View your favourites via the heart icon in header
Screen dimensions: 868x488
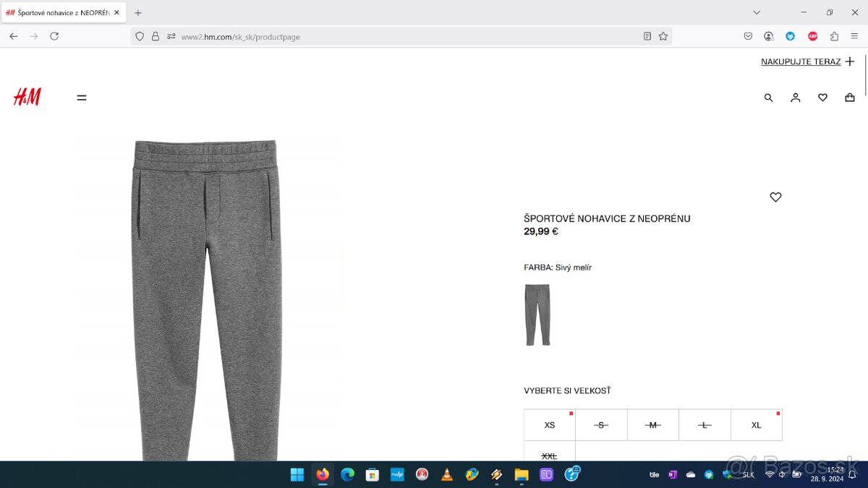822,97
